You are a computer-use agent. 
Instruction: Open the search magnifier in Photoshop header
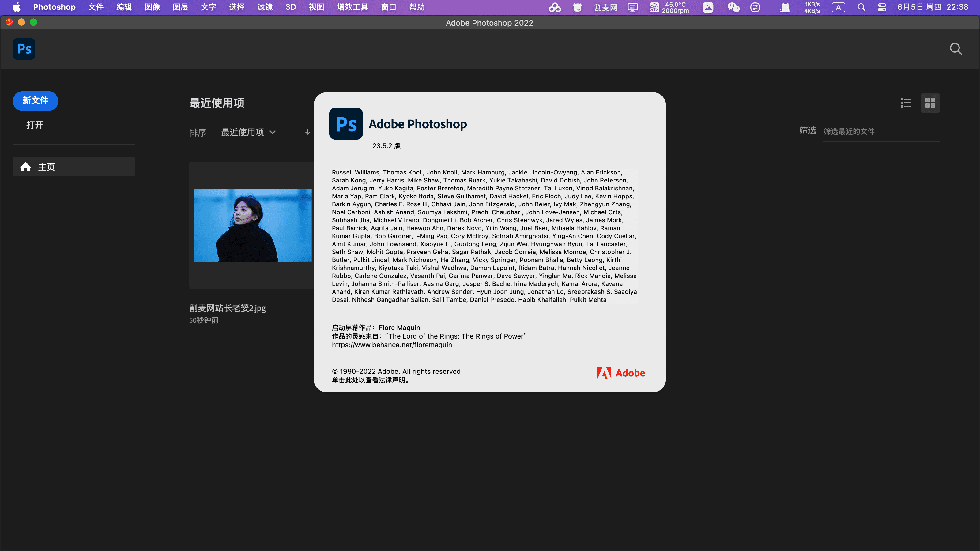point(956,49)
